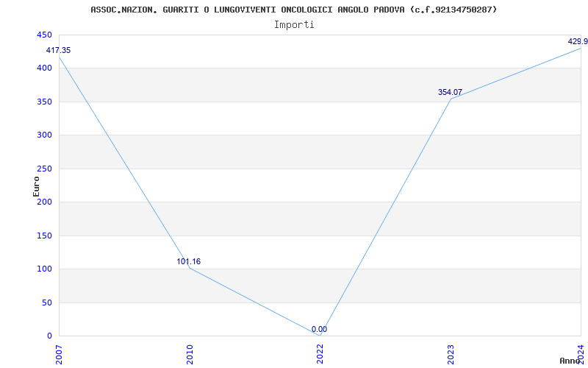
Task: Click the 250 y-axis tick value
Action: click(43, 169)
